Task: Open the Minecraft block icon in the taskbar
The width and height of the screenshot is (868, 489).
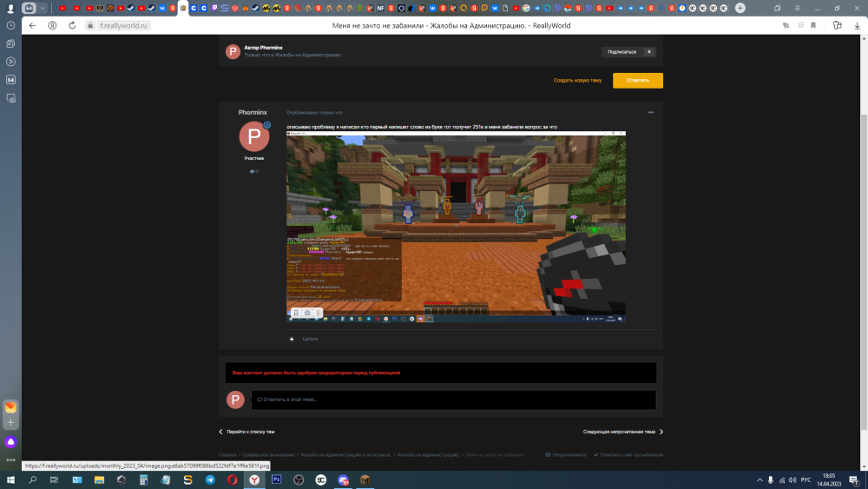Action: pyautogui.click(x=365, y=480)
